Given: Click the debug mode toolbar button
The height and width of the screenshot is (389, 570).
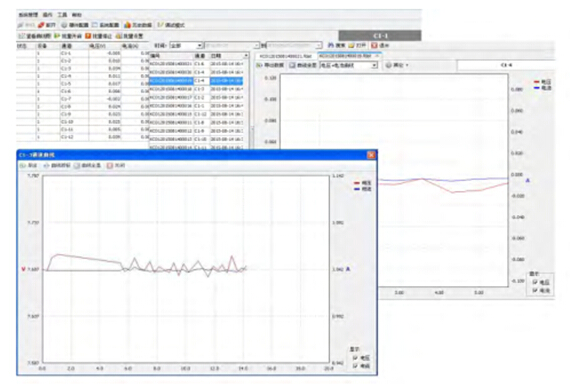Looking at the screenshot, I should [x=171, y=25].
